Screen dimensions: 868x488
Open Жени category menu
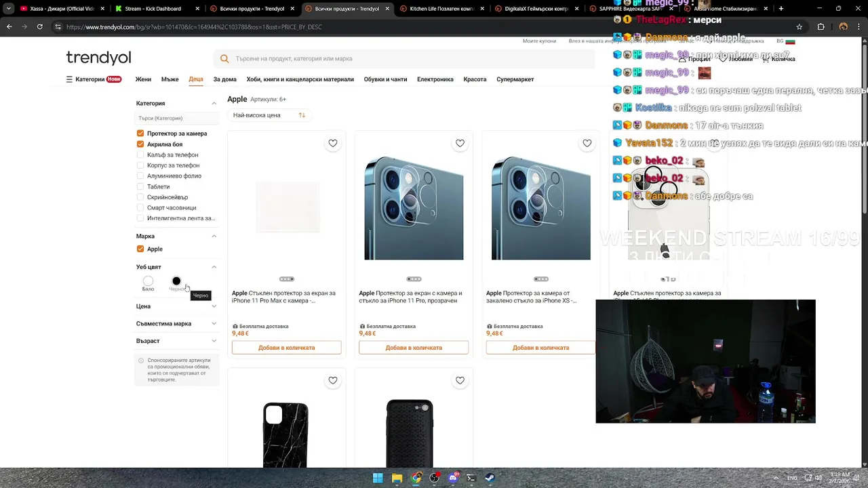click(x=143, y=79)
